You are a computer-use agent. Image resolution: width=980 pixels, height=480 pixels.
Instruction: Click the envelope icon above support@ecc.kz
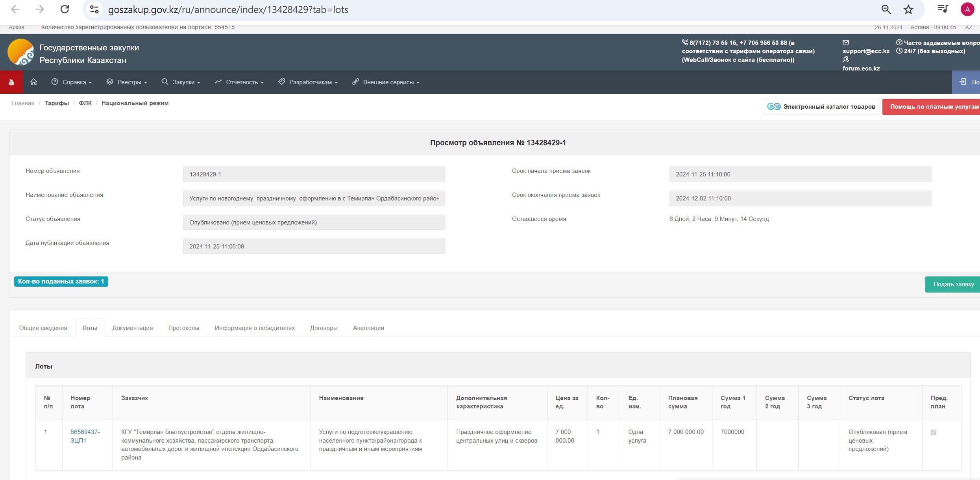(846, 42)
